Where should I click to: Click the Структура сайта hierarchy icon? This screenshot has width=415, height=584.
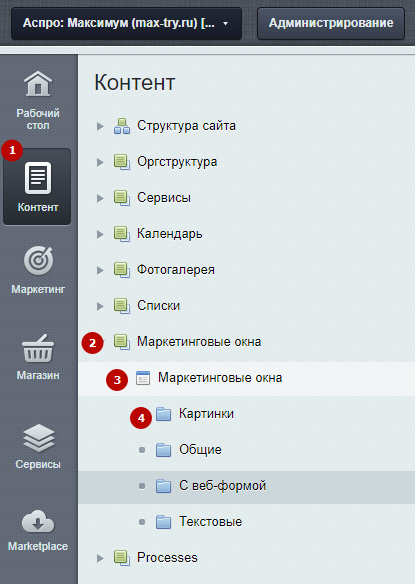click(x=122, y=126)
